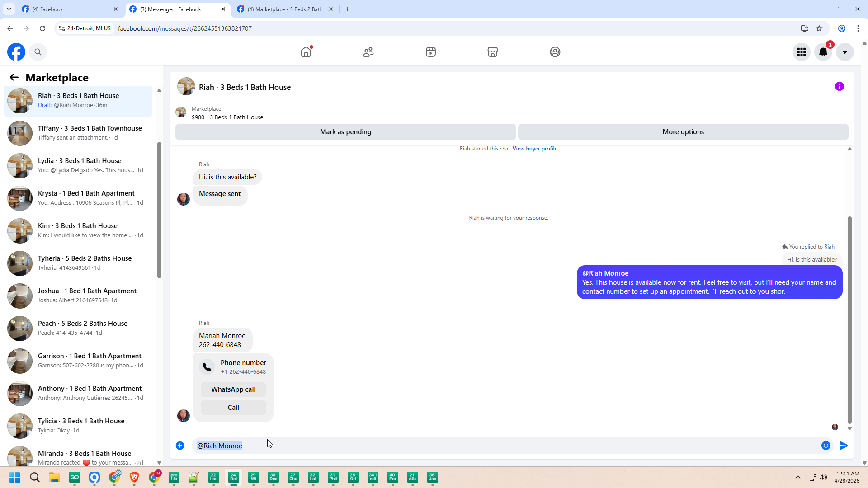Open the Facebook search icon

click(38, 52)
